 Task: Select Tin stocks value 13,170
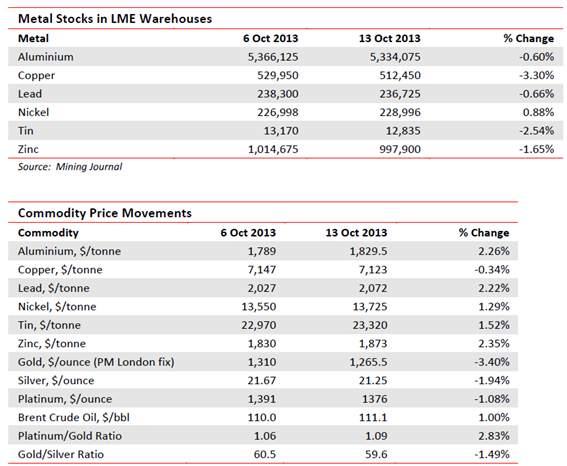click(281, 131)
